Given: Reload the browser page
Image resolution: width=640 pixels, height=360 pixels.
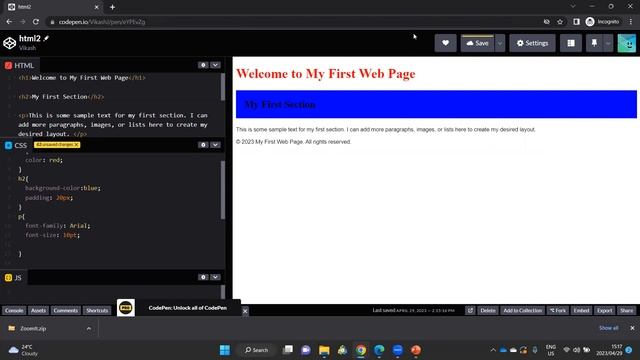Looking at the screenshot, I should 36,22.
